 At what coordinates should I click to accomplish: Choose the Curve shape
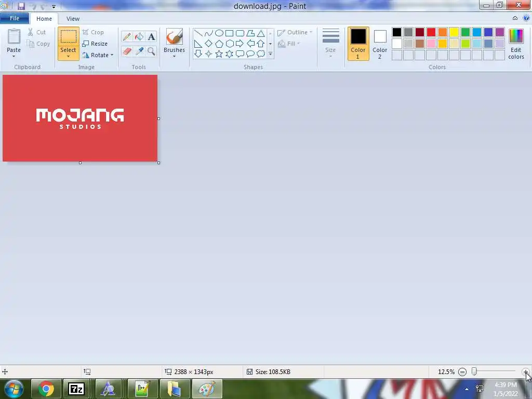point(209,33)
